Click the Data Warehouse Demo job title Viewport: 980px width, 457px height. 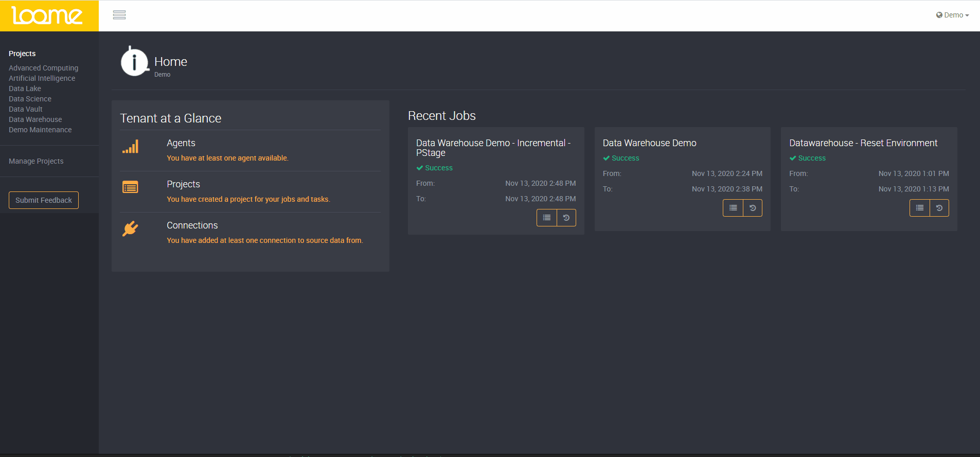click(x=650, y=143)
